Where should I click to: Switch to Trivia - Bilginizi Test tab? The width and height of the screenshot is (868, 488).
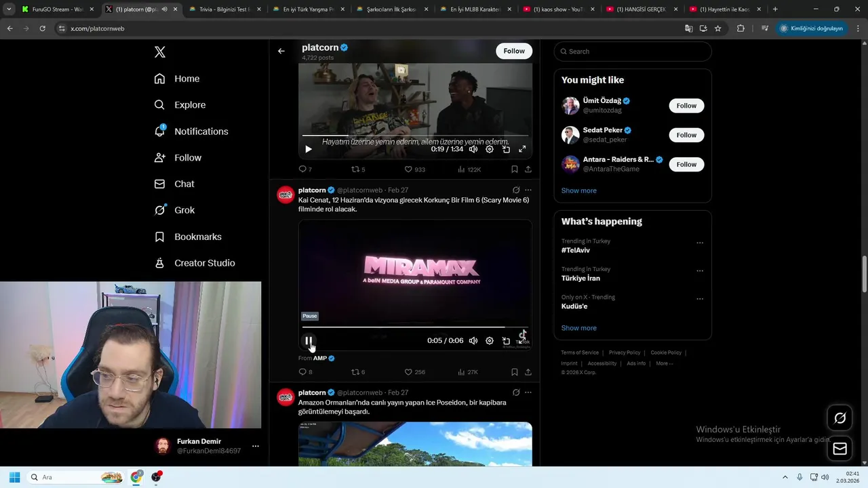[x=225, y=9]
